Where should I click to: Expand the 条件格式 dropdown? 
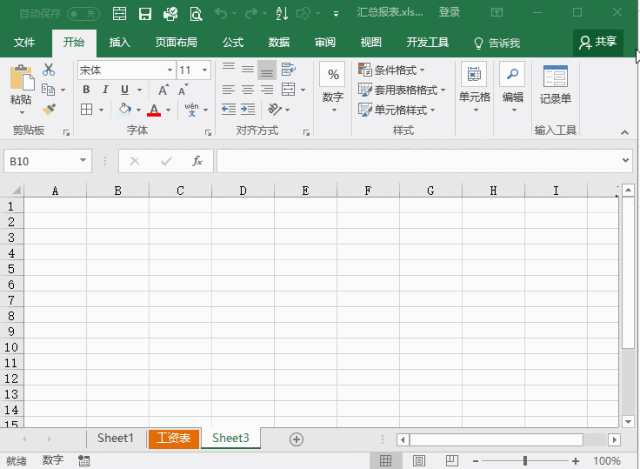[x=391, y=70]
